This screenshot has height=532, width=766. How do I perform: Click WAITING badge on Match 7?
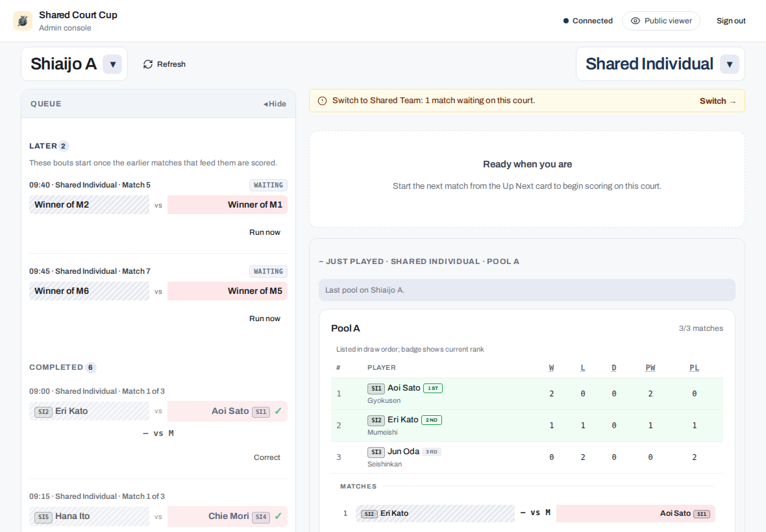coord(268,271)
